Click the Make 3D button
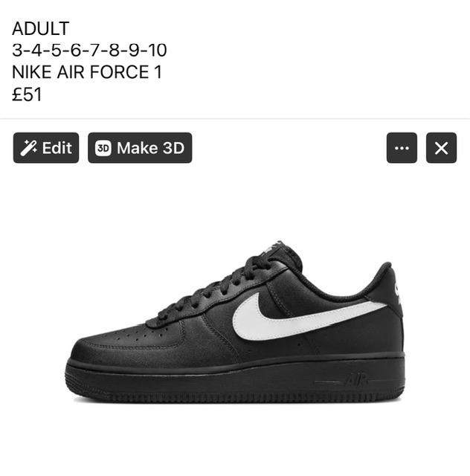This screenshot has width=470, height=476. coord(140,148)
